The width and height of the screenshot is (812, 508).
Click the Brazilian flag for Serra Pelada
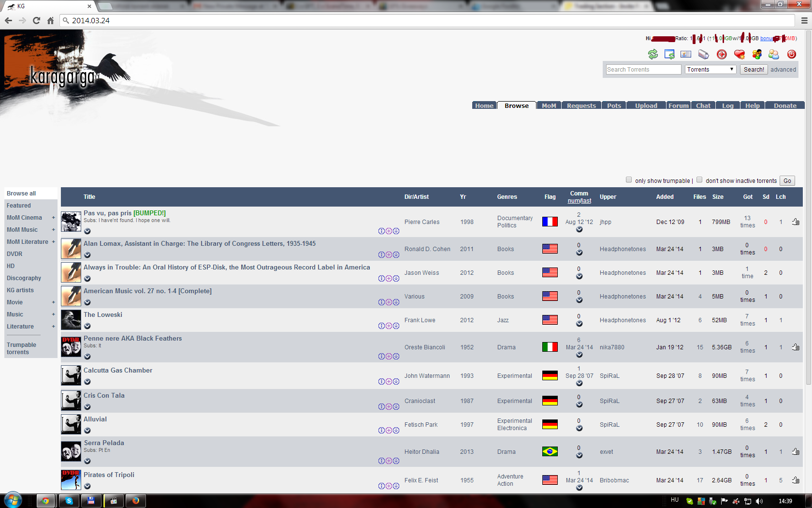(550, 451)
